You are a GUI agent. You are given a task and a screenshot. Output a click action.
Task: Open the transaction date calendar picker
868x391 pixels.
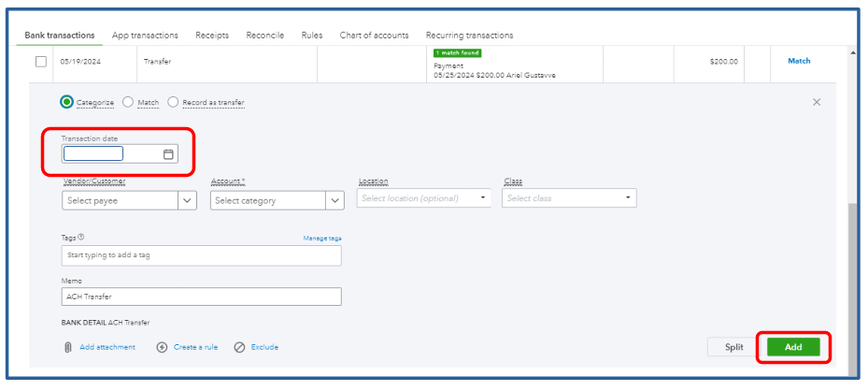169,154
